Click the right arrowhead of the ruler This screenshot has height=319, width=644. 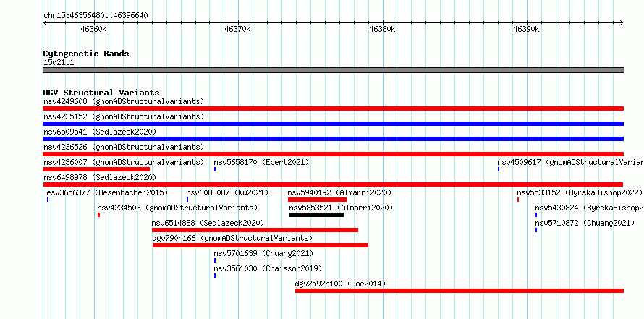click(x=622, y=22)
